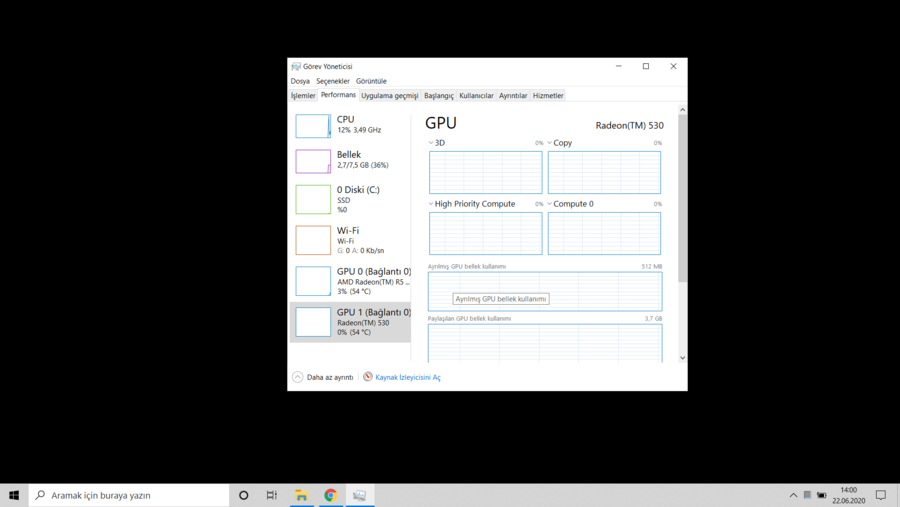Click the Copy engine usage graph
Screen dimensions: 900x507
(x=604, y=172)
